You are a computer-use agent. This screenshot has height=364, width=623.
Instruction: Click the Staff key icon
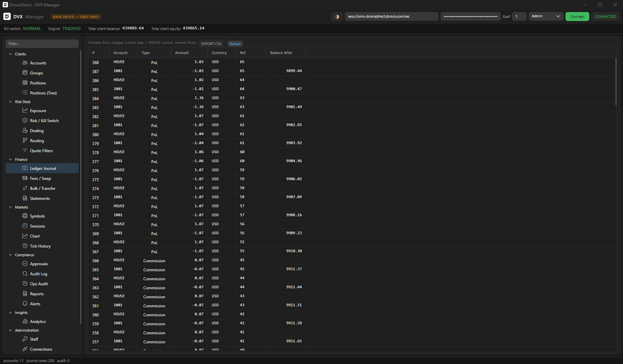click(25, 339)
